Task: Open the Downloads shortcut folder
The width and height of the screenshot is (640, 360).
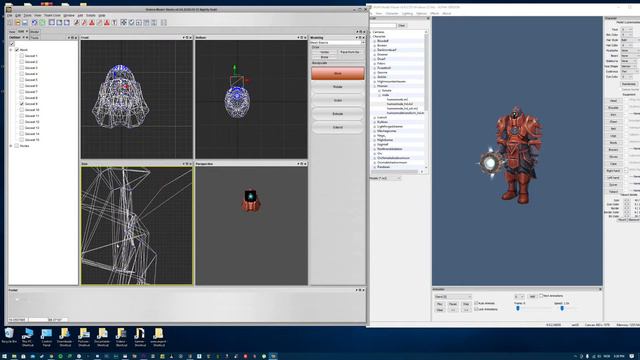Action: tap(65, 337)
